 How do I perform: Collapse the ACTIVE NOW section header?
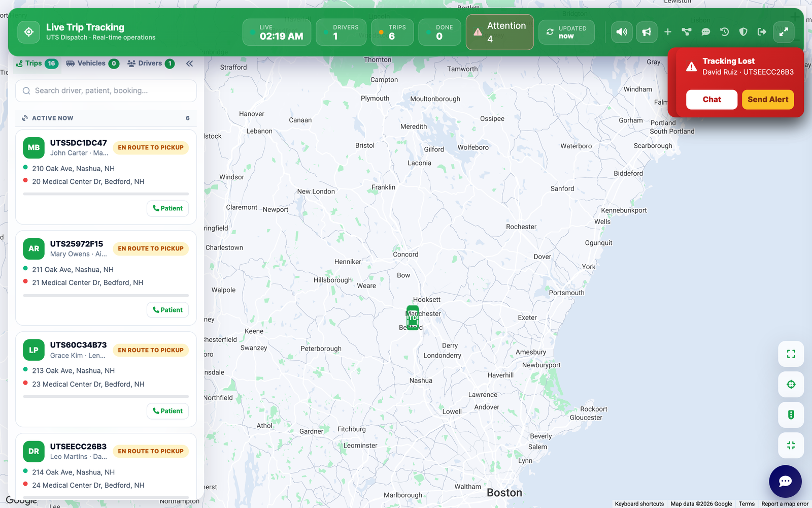pyautogui.click(x=106, y=118)
